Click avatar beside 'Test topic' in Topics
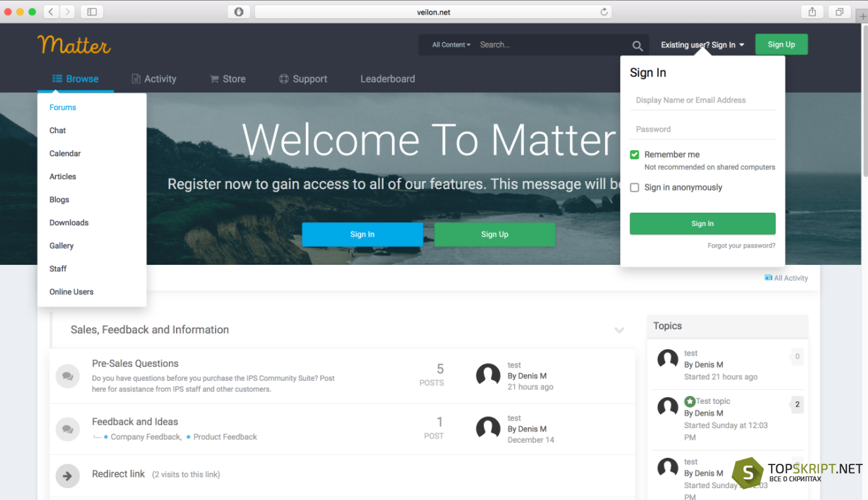 point(668,407)
